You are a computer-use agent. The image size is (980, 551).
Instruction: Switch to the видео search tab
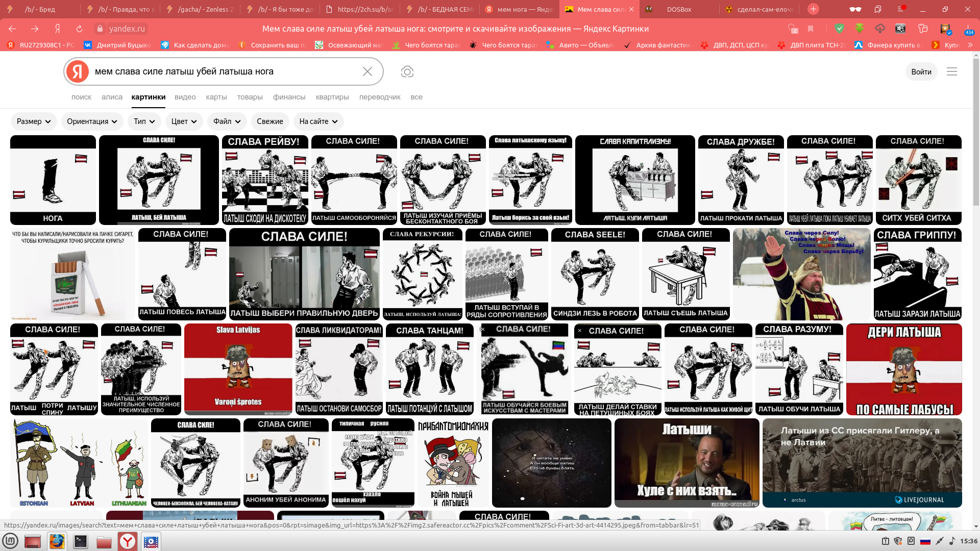pyautogui.click(x=185, y=97)
